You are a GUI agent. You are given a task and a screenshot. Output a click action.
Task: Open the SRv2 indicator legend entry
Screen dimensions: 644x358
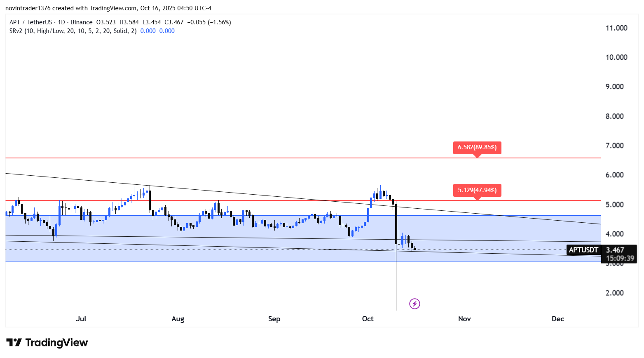point(73,31)
